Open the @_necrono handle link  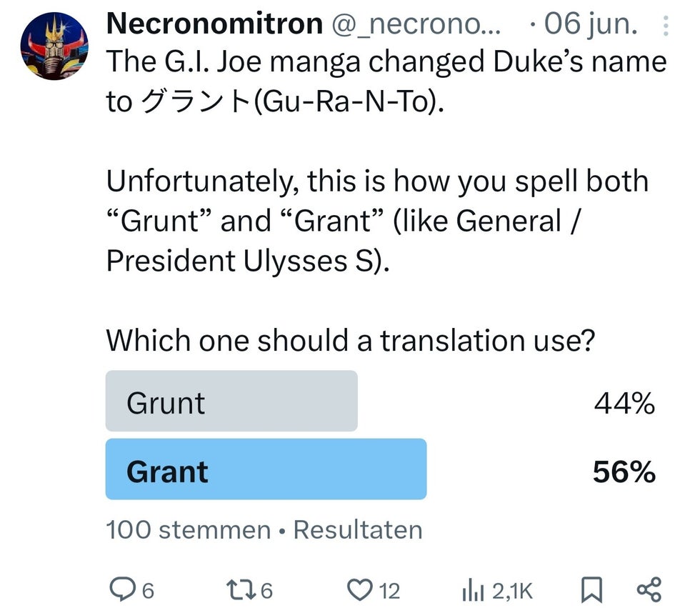point(416,24)
